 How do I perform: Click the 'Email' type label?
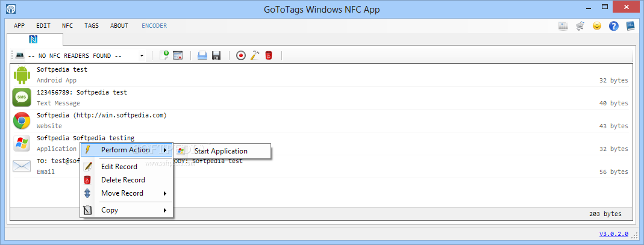[x=46, y=172]
